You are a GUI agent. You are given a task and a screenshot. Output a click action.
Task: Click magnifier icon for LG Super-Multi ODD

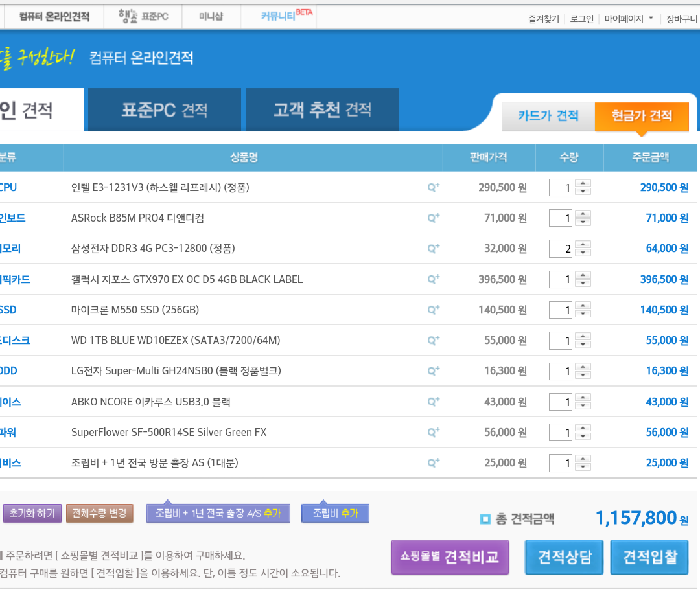433,370
